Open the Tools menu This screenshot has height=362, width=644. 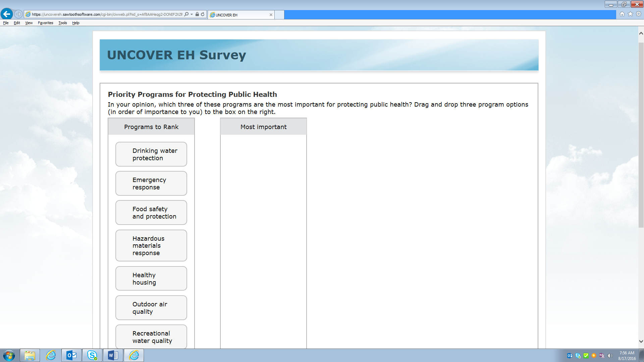pyautogui.click(x=62, y=23)
